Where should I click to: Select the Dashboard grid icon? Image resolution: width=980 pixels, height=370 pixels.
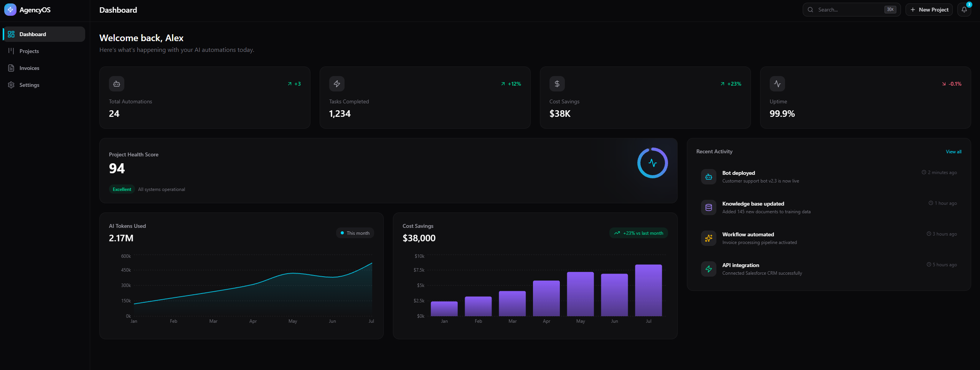click(12, 34)
